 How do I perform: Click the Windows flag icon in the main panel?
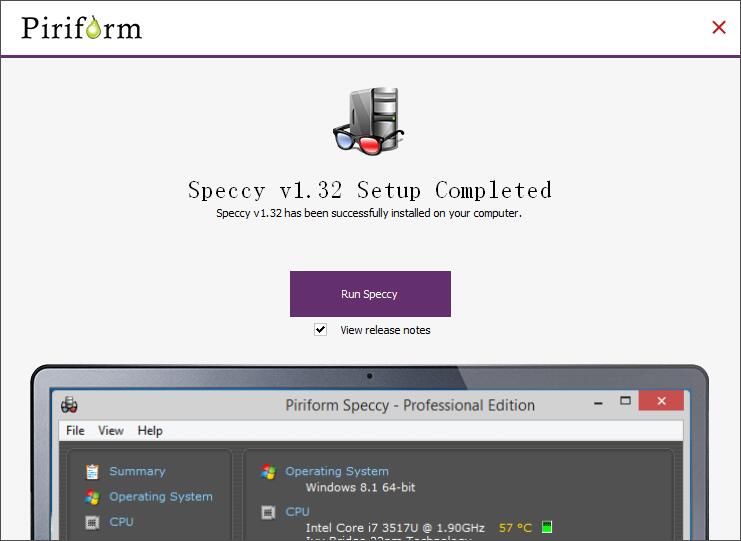[x=268, y=472]
